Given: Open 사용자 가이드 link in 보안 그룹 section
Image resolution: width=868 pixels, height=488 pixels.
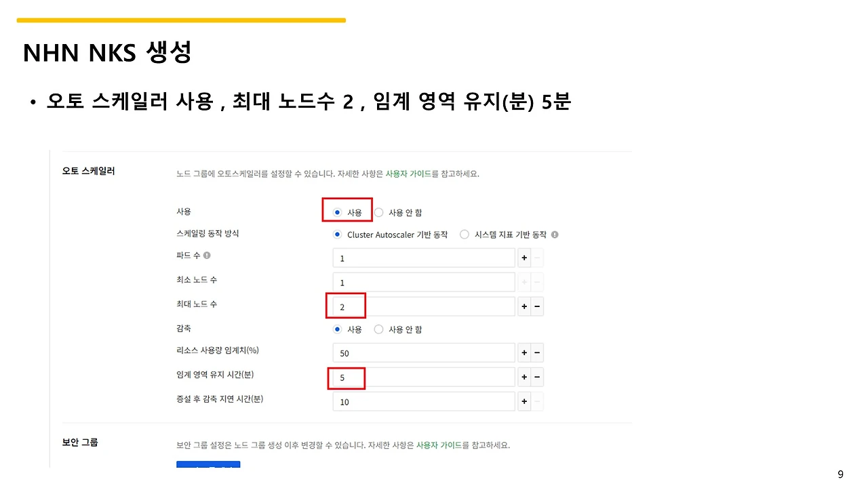Looking at the screenshot, I should click(x=439, y=445).
